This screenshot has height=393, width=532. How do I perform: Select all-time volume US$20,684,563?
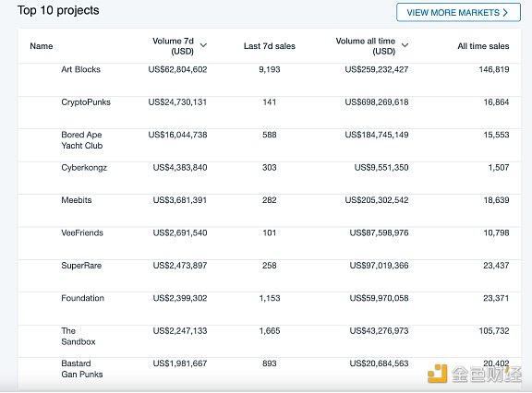coord(379,363)
